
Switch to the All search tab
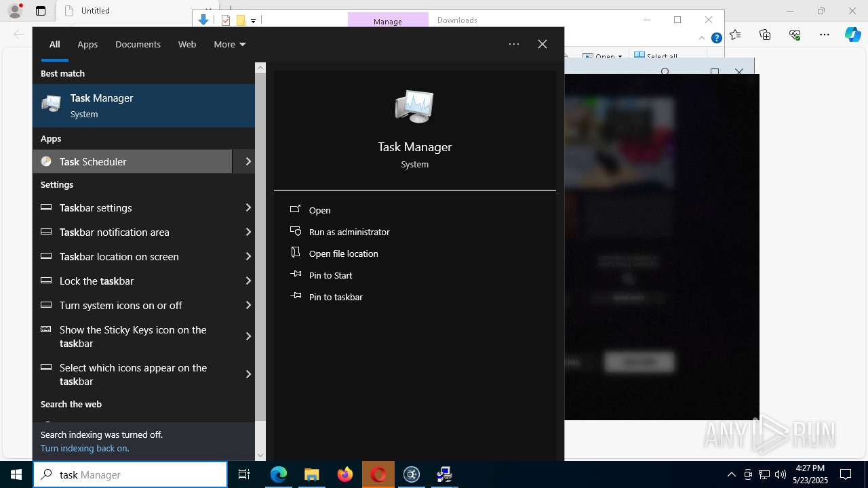[x=54, y=44]
